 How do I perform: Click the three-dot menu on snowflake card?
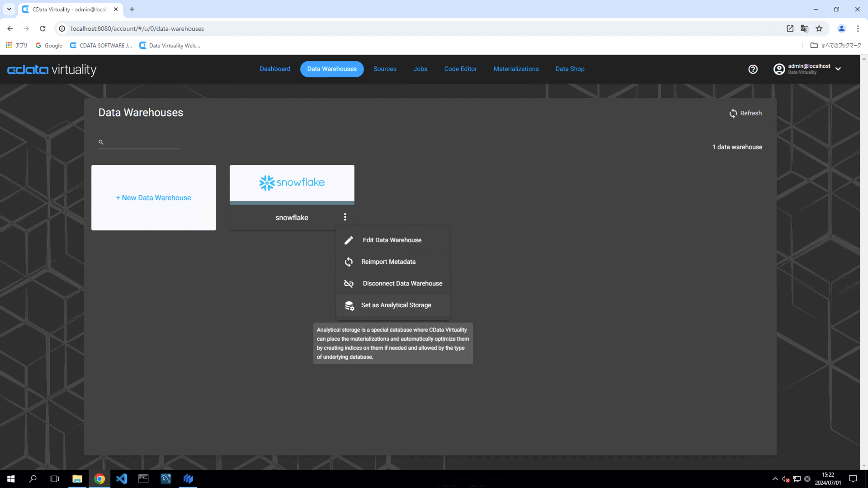click(x=345, y=217)
